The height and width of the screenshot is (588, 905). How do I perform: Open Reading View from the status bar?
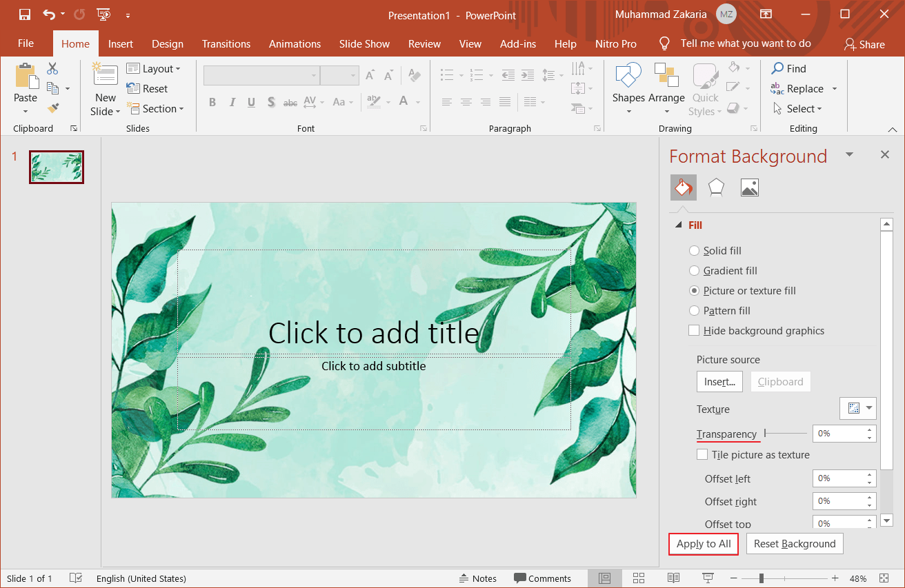point(673,578)
